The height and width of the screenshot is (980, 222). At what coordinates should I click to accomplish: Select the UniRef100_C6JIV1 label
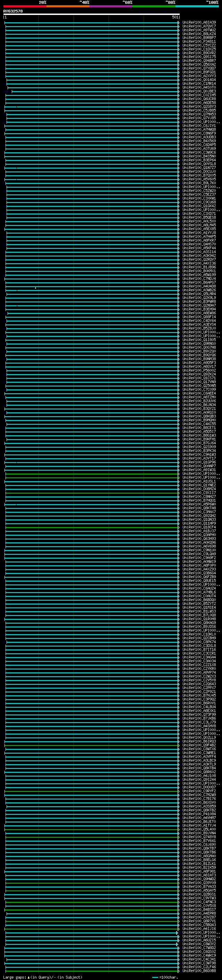tap(199, 126)
